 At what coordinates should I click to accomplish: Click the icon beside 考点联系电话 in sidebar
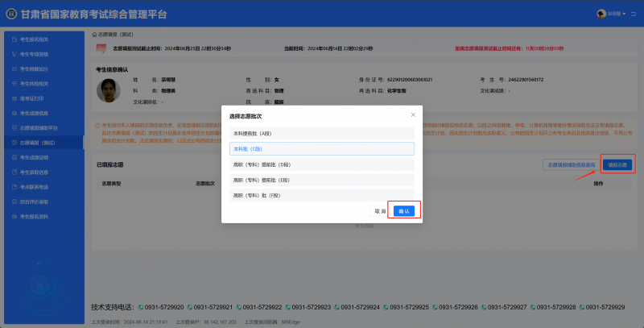point(14,186)
